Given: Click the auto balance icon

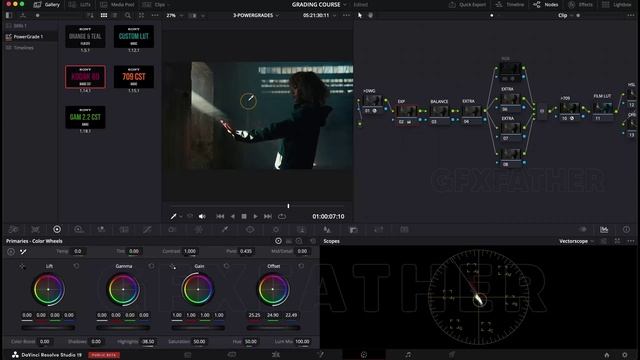Looking at the screenshot, I should (11, 252).
